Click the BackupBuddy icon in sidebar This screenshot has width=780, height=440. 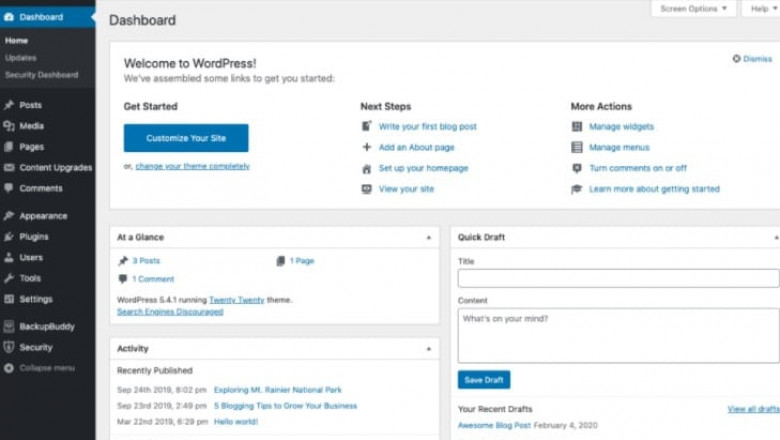coord(10,326)
